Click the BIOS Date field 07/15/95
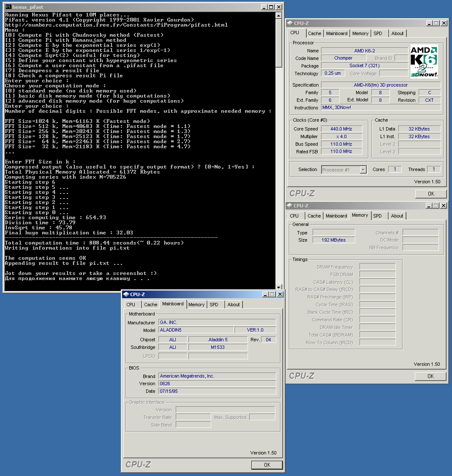The height and width of the screenshot is (476, 452). pyautogui.click(x=217, y=391)
